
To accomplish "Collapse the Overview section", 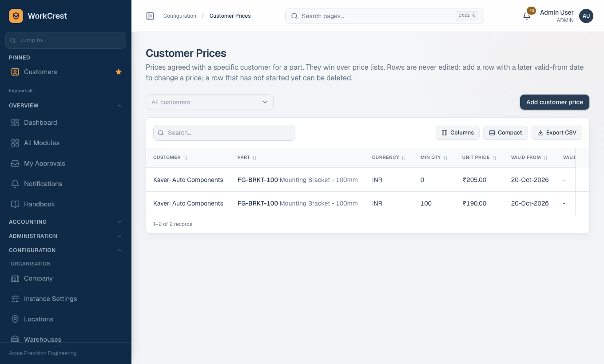I will [x=66, y=106].
